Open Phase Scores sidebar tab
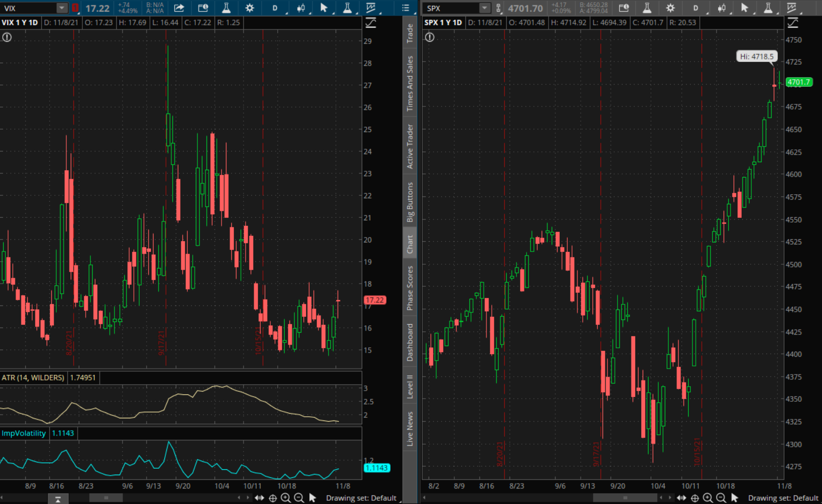The width and height of the screenshot is (822, 504). (x=410, y=288)
